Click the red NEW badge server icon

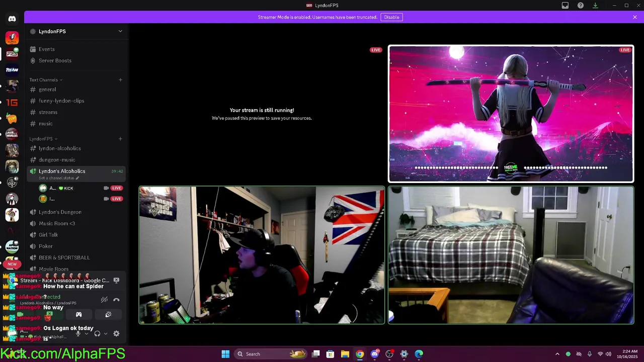(x=12, y=263)
